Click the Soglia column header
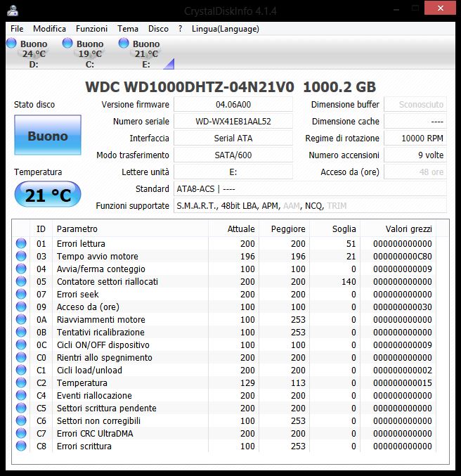Screen dimensions: 461x476 tap(335, 229)
